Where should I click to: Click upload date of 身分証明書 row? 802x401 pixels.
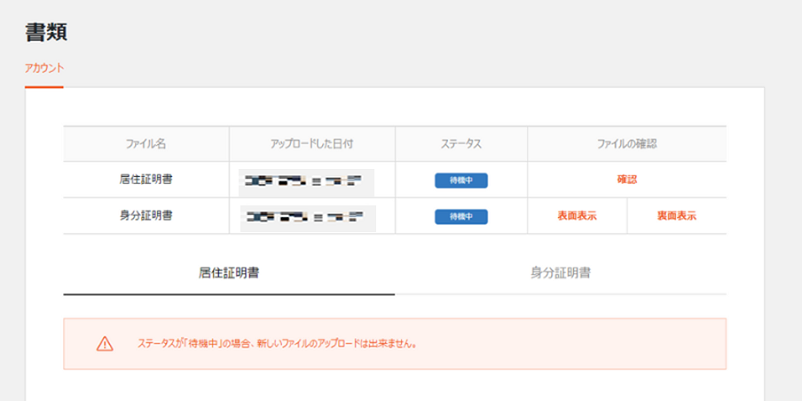pyautogui.click(x=308, y=218)
